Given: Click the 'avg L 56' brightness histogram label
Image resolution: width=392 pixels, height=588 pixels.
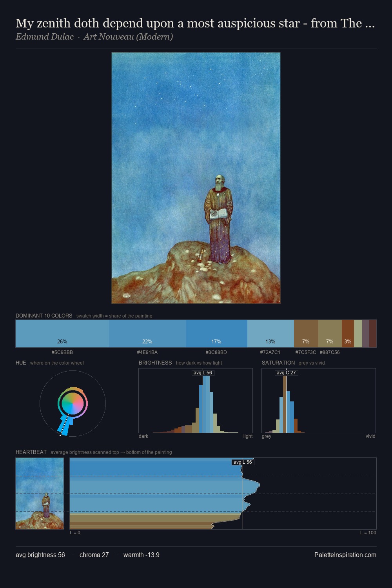Looking at the screenshot, I should 203,373.
